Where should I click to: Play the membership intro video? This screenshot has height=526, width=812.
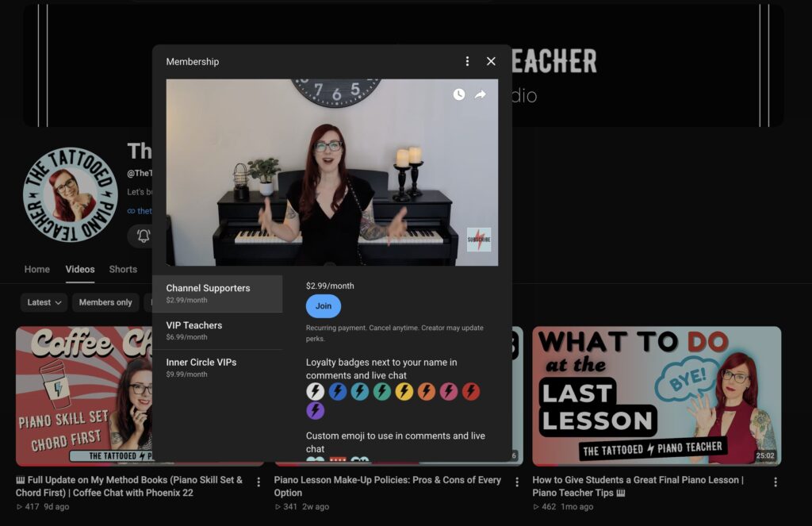point(332,172)
